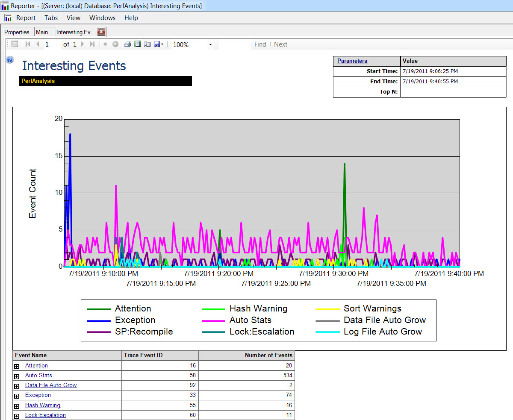Click the blue help question mark icon
Image resolution: width=513 pixels, height=420 pixels.
(10, 60)
